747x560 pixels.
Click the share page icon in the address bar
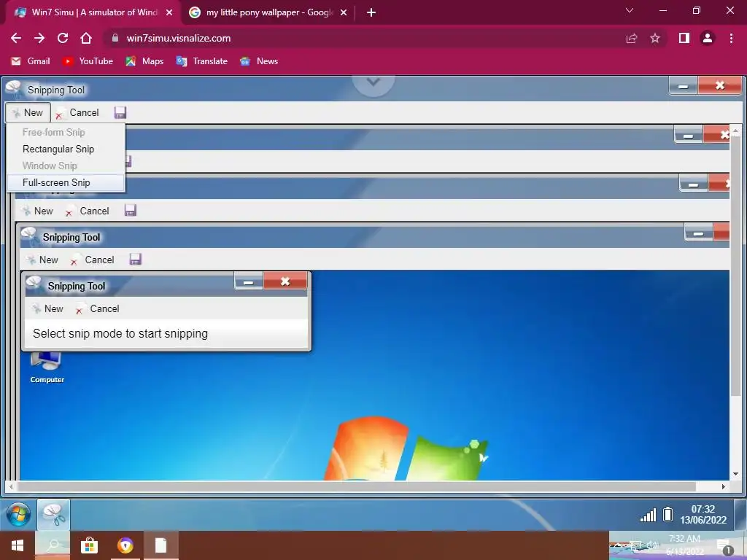pos(632,38)
